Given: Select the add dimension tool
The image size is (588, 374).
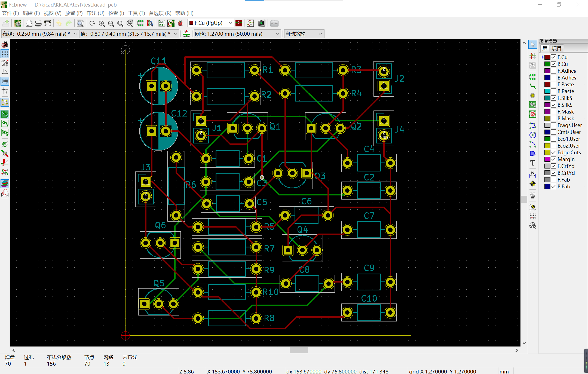Looking at the screenshot, I should click(533, 174).
